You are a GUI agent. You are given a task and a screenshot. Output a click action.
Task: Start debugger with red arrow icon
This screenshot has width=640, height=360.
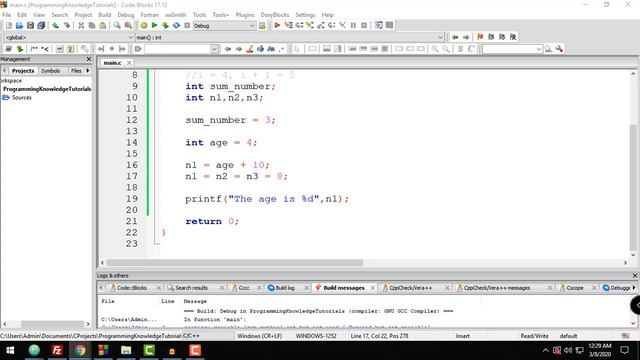[x=277, y=25]
